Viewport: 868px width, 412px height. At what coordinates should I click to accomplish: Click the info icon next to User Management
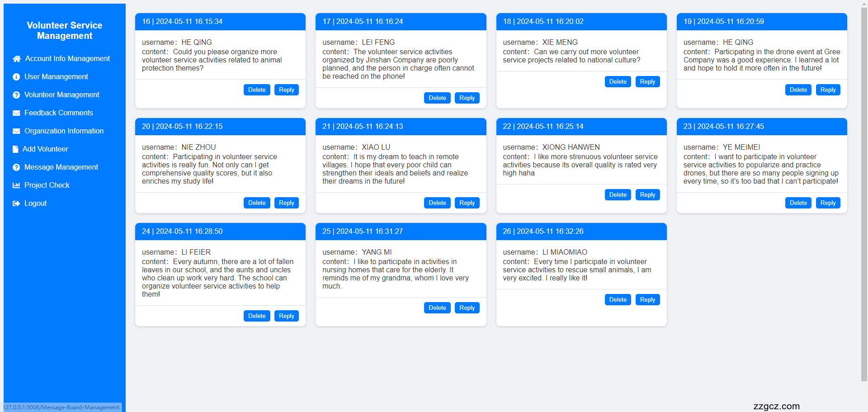coord(16,77)
